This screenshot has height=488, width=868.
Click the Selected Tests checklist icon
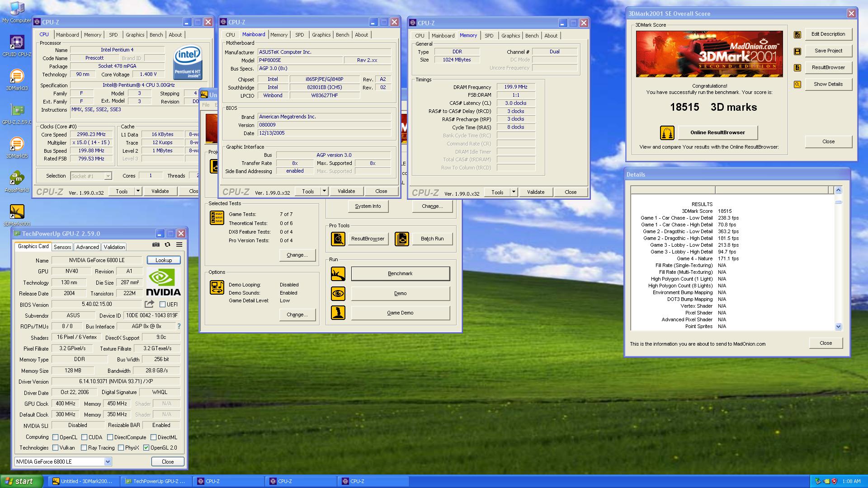pos(217,218)
